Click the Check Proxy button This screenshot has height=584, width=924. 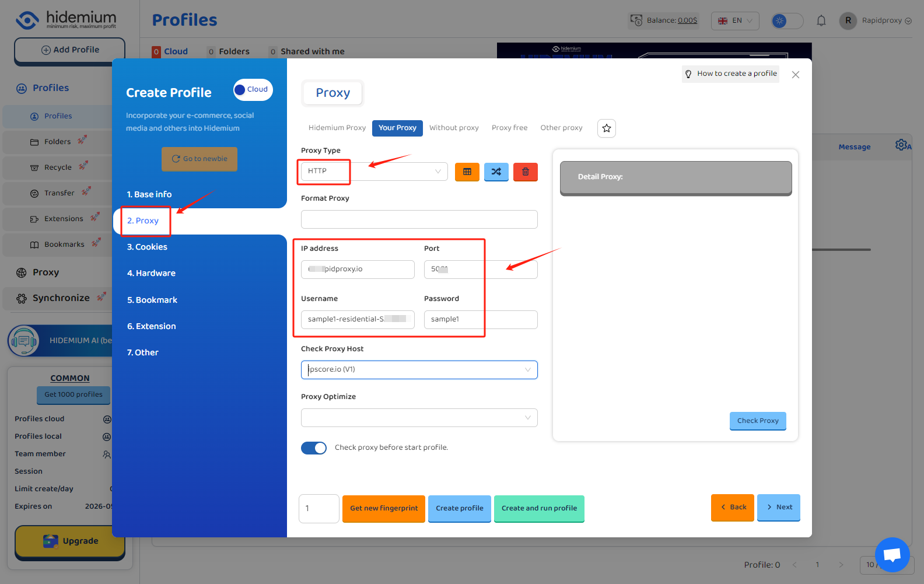tap(758, 421)
